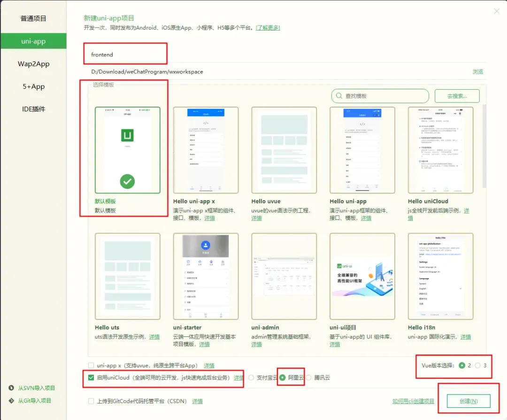Open 详情 link under uni-admin
The image size is (507, 420).
point(257,344)
